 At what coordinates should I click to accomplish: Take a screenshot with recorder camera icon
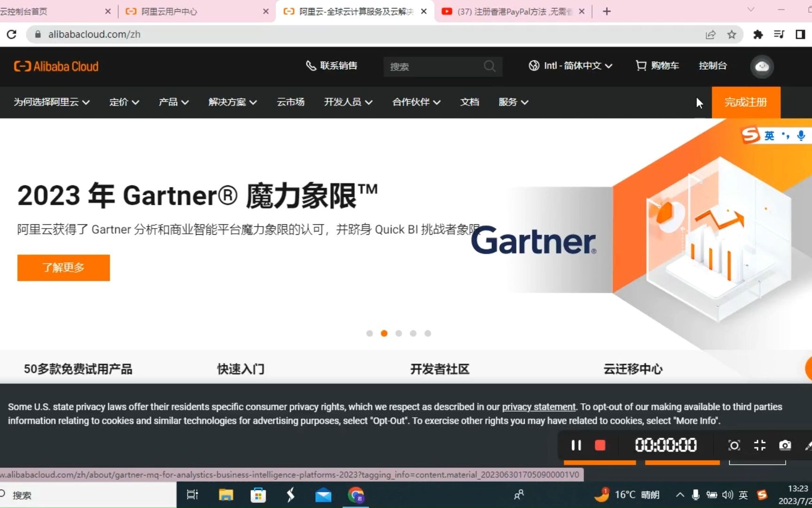tap(785, 445)
